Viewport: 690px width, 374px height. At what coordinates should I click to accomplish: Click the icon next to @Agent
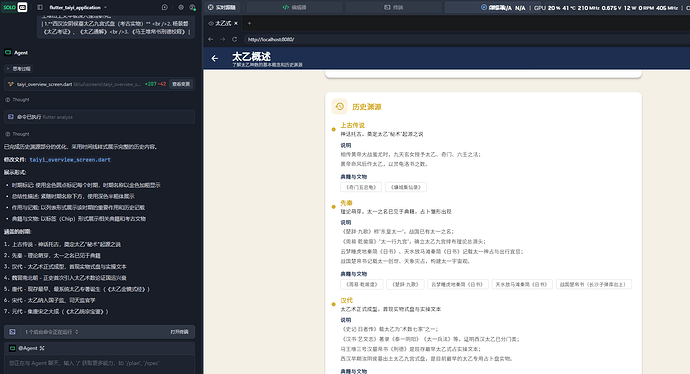click(x=42, y=348)
